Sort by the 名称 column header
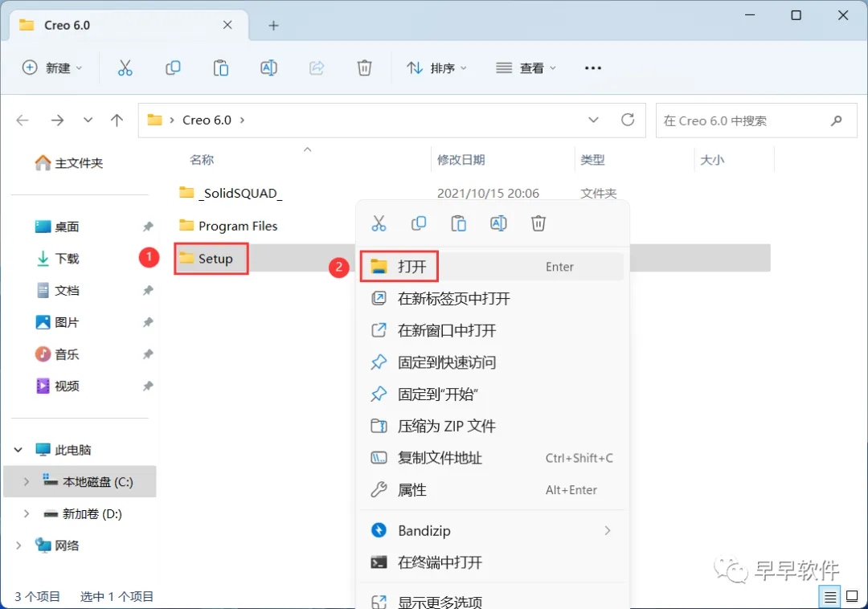Viewport: 868px width, 609px height. pyautogui.click(x=202, y=160)
